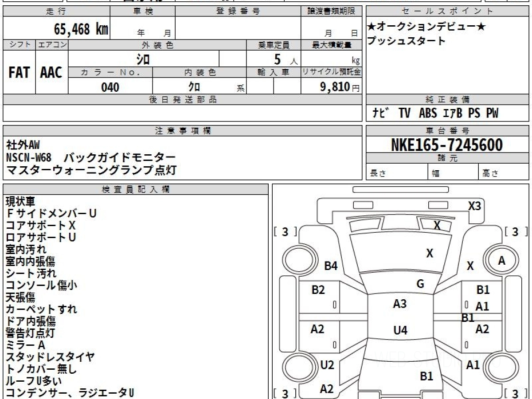The height and width of the screenshot is (399, 532).
Task: Click the 現状車 inspector note
Action: click(20, 201)
